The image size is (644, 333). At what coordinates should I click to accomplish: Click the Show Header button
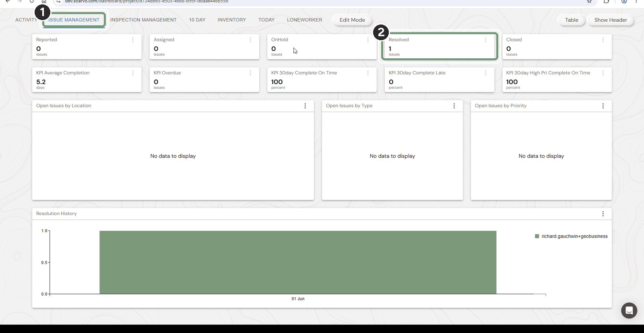point(611,20)
